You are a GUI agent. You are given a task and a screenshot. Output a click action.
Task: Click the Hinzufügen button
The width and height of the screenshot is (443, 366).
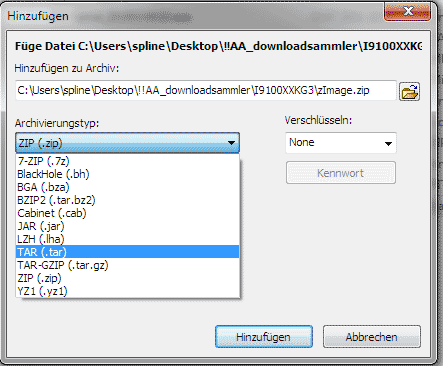pyautogui.click(x=264, y=337)
